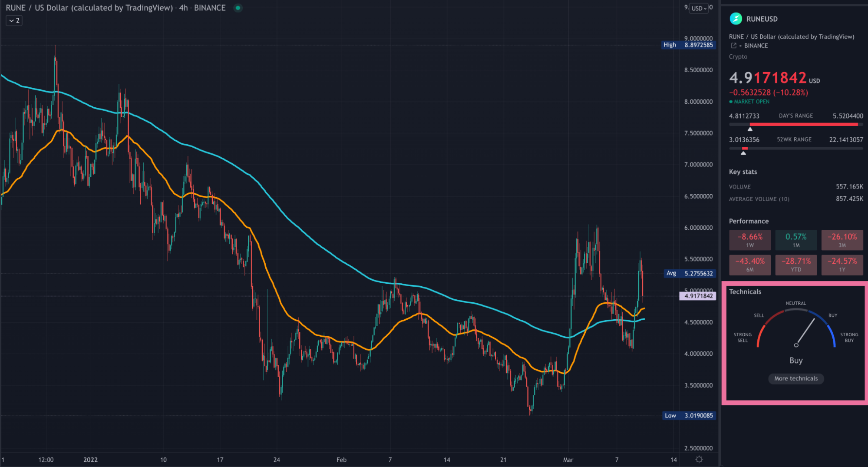Viewport: 868px width, 467px height.
Task: Click the 6.0000000 price axis label
Action: pos(698,228)
